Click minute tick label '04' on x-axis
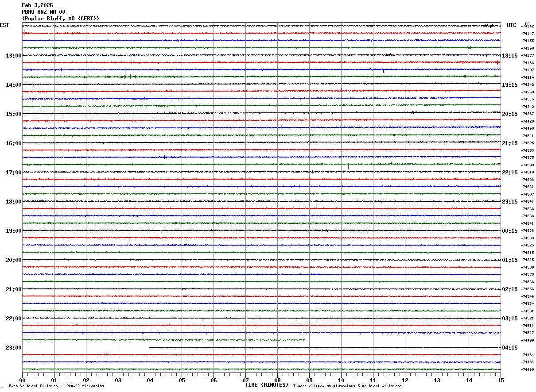The width and height of the screenshot is (536, 392). tap(150, 380)
